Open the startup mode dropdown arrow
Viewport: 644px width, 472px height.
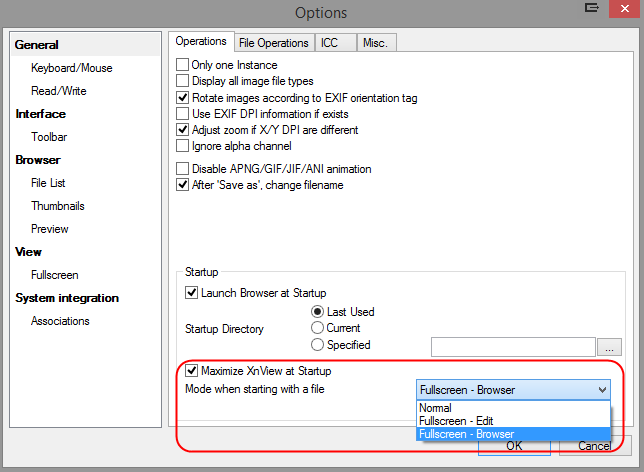pos(602,389)
